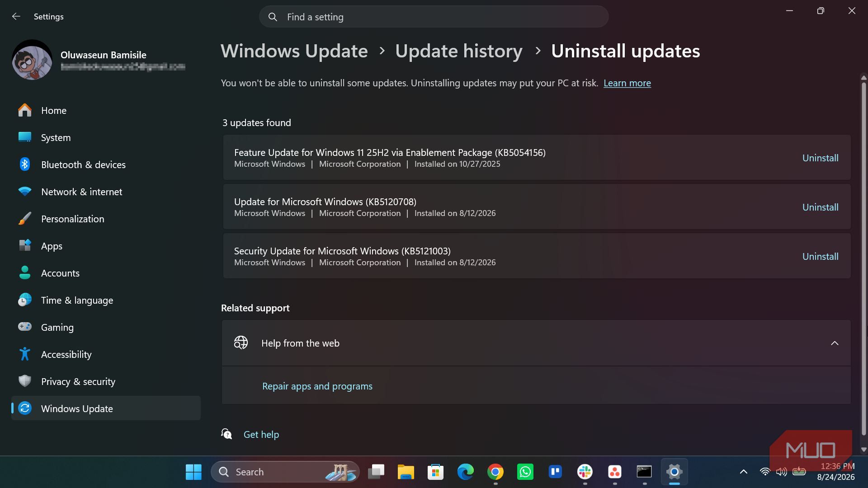
Task: Go to Update history breadcrumb
Action: click(x=459, y=51)
